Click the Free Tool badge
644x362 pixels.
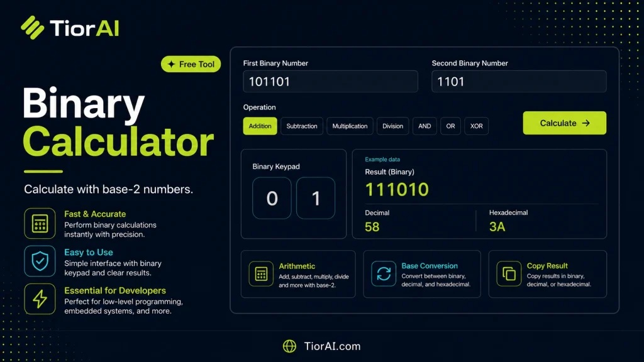191,64
